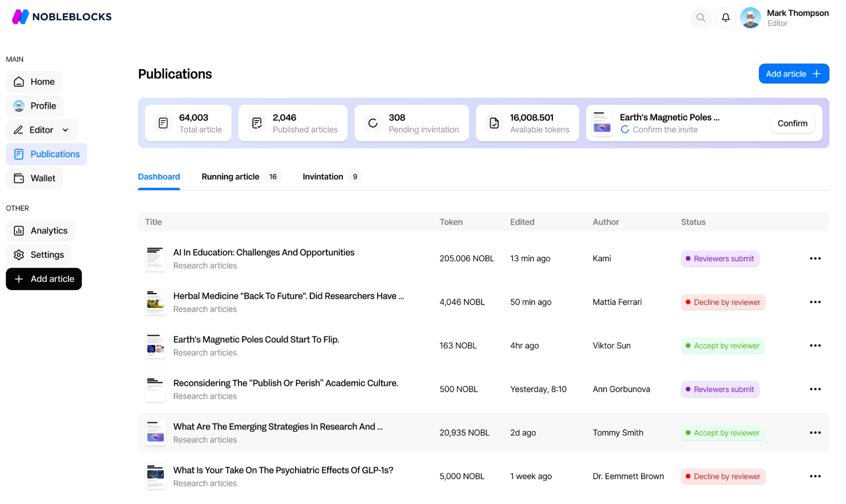The image size is (846, 504).
Task: Open the three-dot menu for Psychiatric Effects article
Action: point(815,476)
